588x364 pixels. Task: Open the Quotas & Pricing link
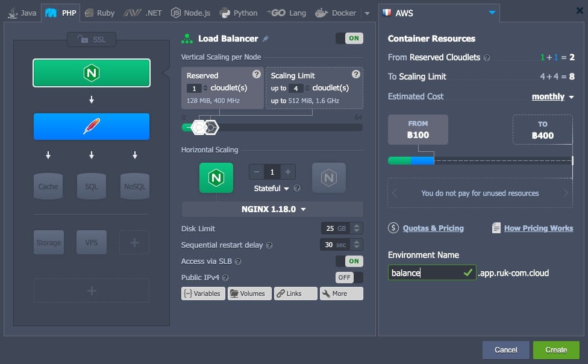coord(433,228)
